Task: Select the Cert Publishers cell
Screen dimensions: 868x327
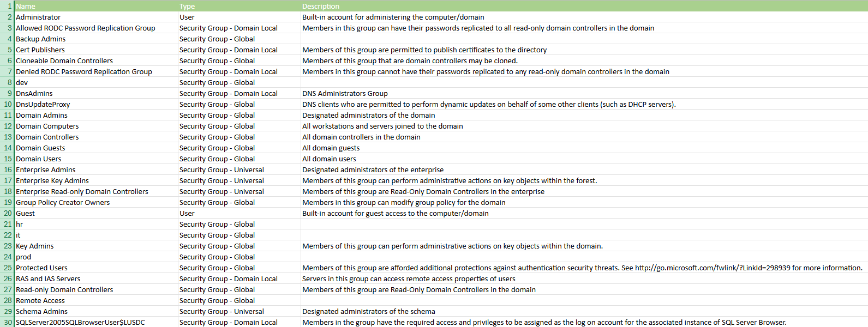Action: coord(96,50)
